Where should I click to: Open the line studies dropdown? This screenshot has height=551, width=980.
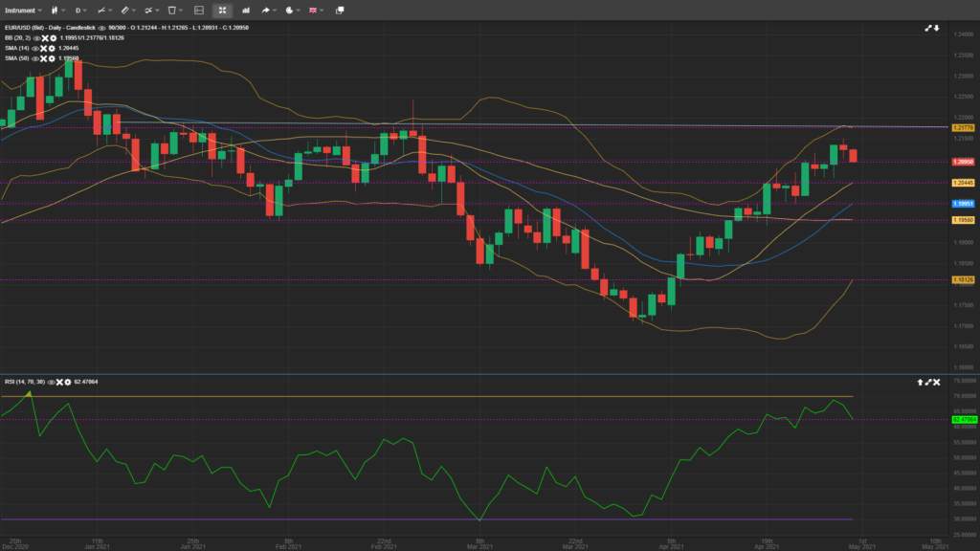click(151, 10)
